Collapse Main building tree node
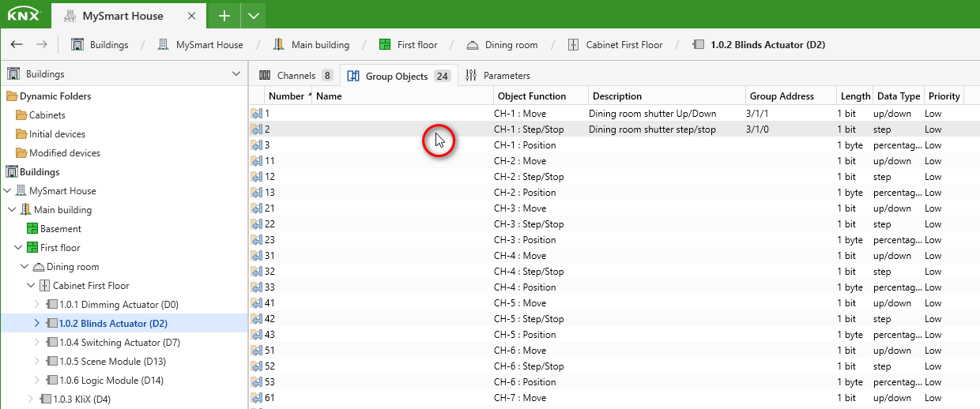980x409 pixels. pyautogui.click(x=12, y=210)
